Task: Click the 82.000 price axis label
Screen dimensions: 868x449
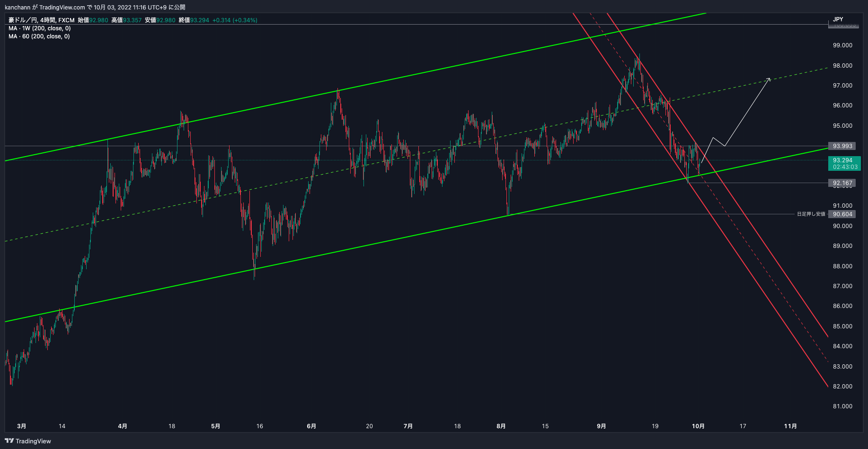Action: point(842,387)
